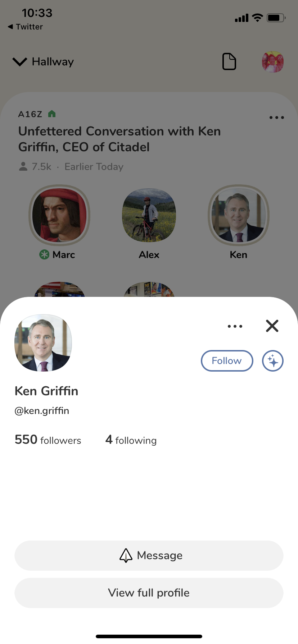This screenshot has width=298, height=644.
Task: Open View full profile
Action: 149,593
